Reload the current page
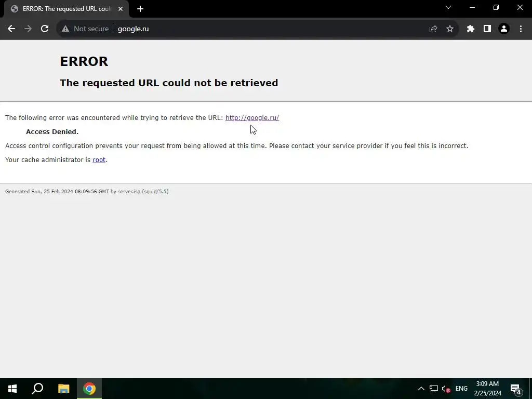Viewport: 532px width, 399px height. pyautogui.click(x=45, y=29)
